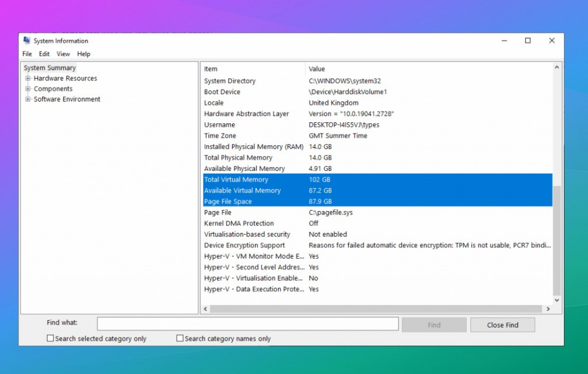Viewport: 588px width, 374px height.
Task: Expand the Components node
Action: point(28,88)
